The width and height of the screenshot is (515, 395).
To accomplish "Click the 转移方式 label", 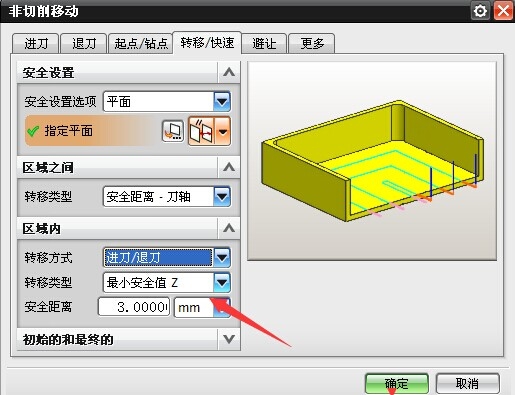I will tap(48, 258).
